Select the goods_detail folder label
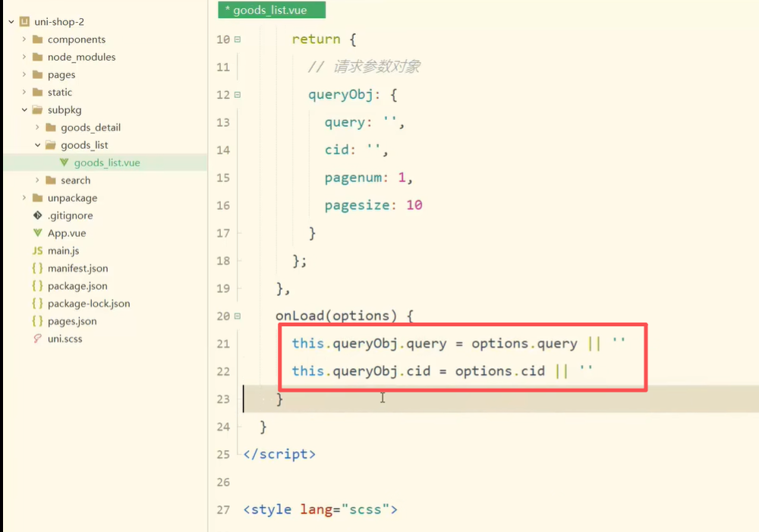The width and height of the screenshot is (759, 532). coord(90,127)
